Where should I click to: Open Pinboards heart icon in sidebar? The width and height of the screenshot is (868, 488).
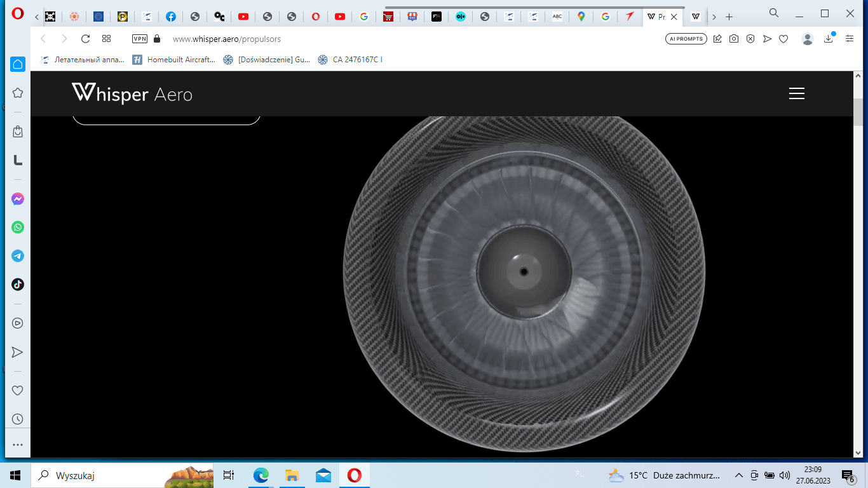[x=18, y=391]
